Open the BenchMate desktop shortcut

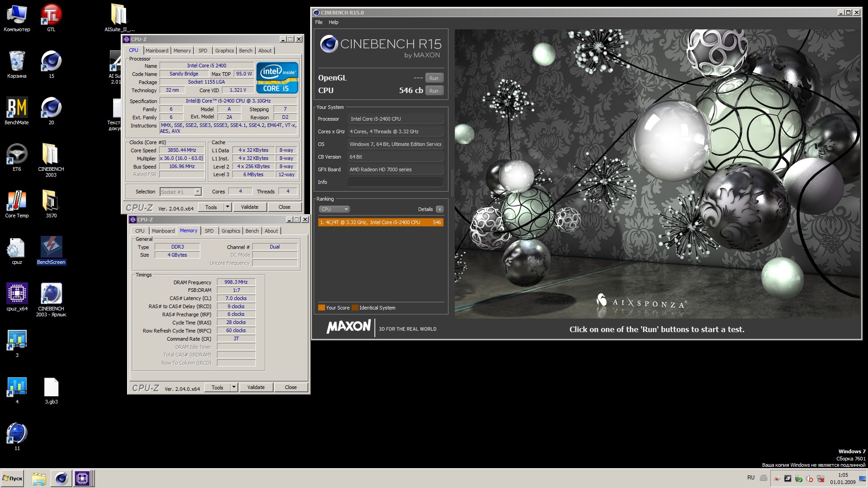pyautogui.click(x=17, y=111)
